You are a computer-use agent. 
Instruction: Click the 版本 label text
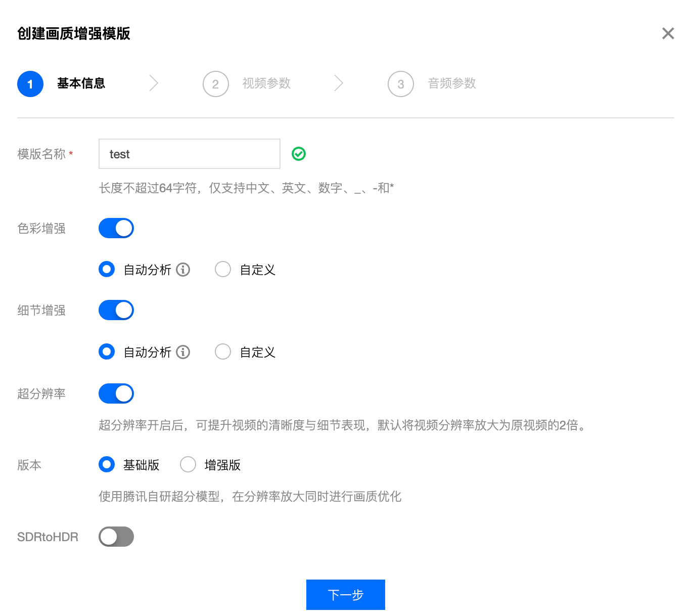[29, 465]
